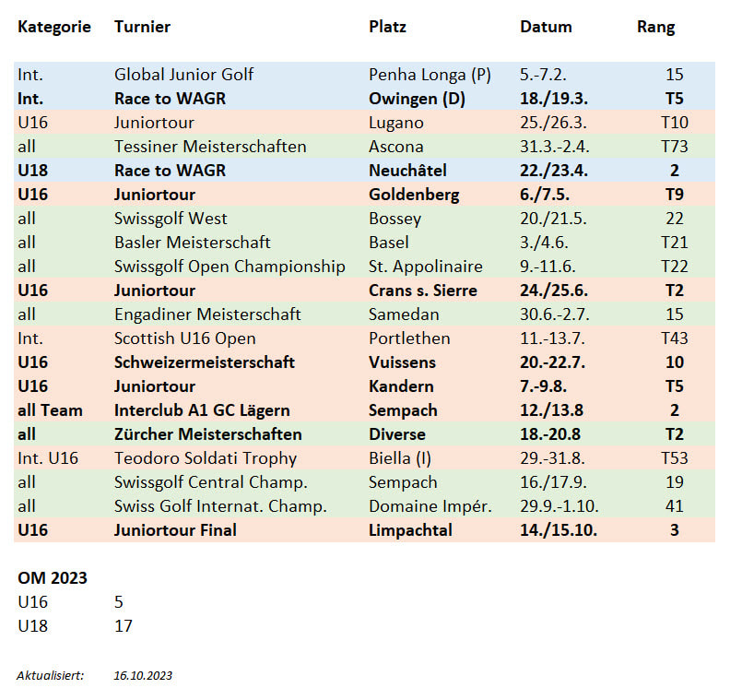Screen dimensions: 742x700
Task: Click the Kategorie column header
Action: click(54, 27)
